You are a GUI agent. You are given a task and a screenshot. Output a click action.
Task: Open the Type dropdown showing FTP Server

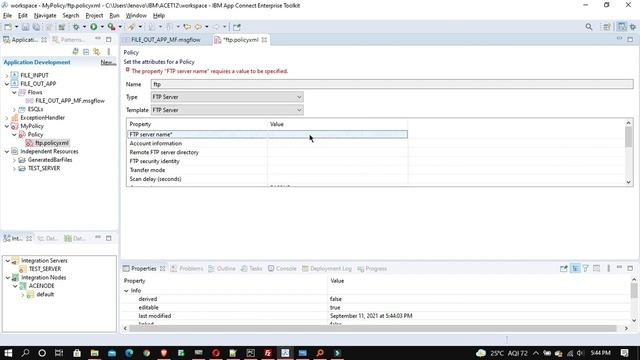pyautogui.click(x=227, y=97)
